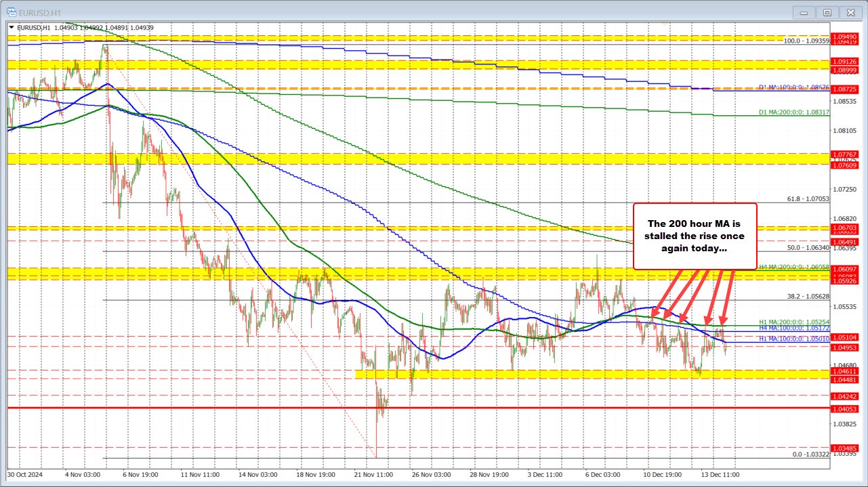Click the H1 MA:100:0:0: 1.05010 label

click(793, 338)
